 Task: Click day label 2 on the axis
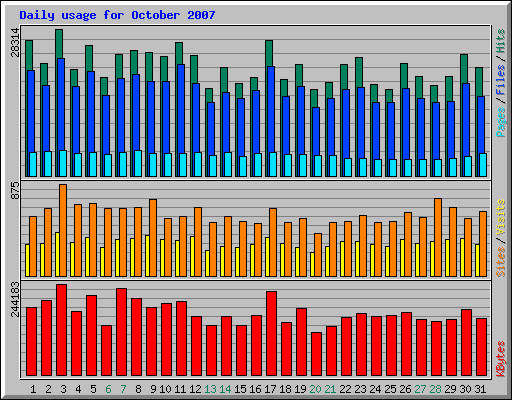48,389
